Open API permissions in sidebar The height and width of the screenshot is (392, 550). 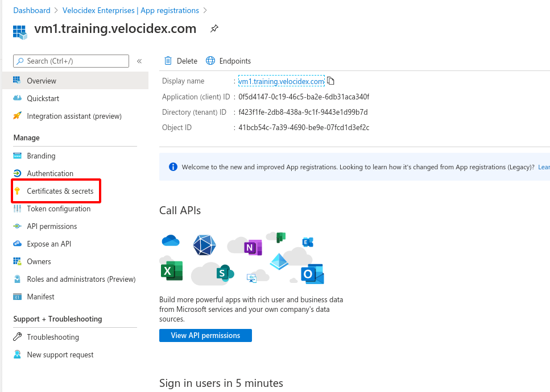pos(52,226)
